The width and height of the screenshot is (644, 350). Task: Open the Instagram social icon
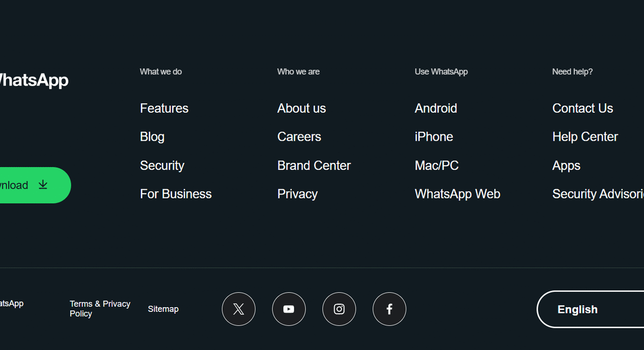339,309
